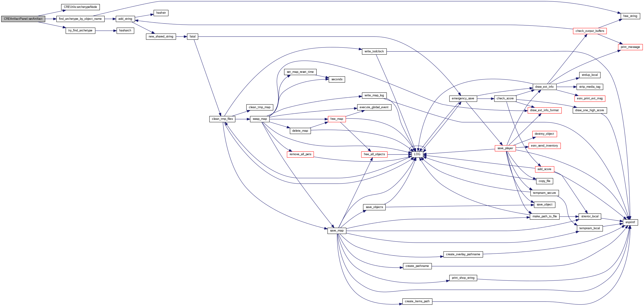
Task: Open the red print_message node
Action: pos(630,47)
